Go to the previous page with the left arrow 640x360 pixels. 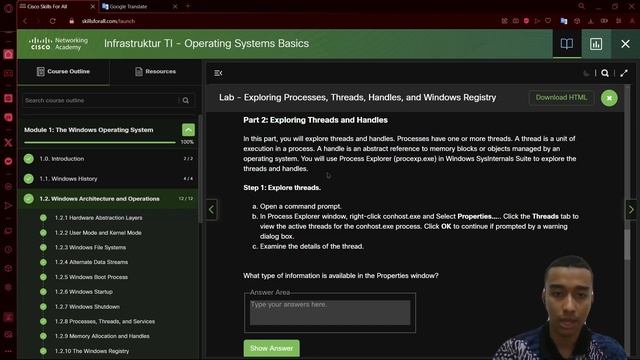pos(211,209)
